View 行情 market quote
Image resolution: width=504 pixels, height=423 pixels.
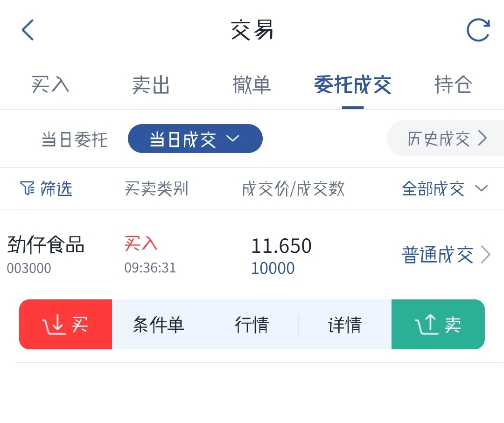(252, 325)
